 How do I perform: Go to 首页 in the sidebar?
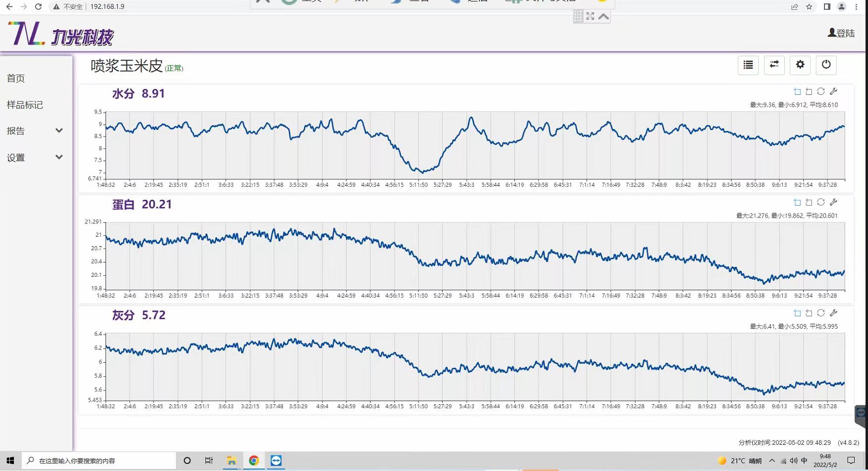16,78
